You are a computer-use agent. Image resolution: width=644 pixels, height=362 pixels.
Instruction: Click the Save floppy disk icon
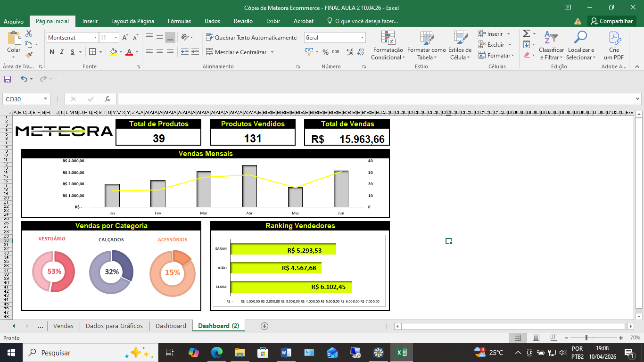[8, 79]
